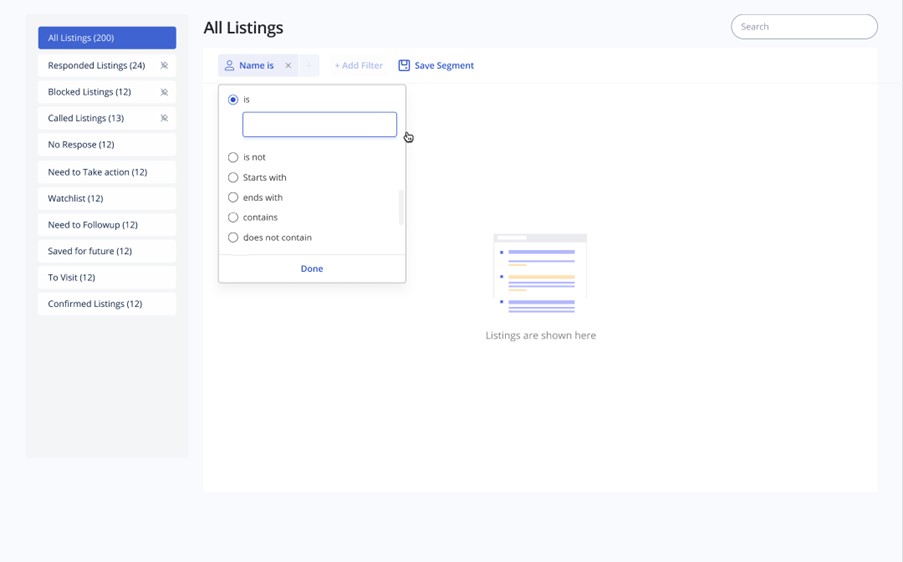Pick the "contains" radio option

(x=233, y=217)
